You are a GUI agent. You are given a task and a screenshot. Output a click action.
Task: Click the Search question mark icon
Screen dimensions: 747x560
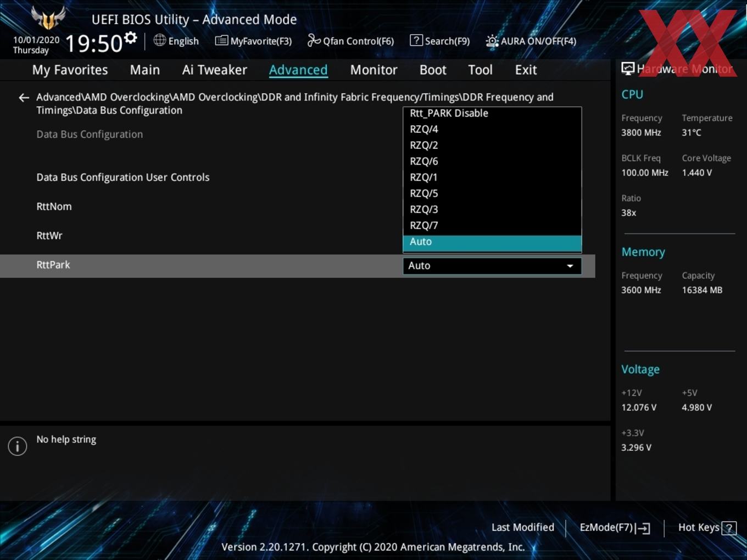(416, 40)
